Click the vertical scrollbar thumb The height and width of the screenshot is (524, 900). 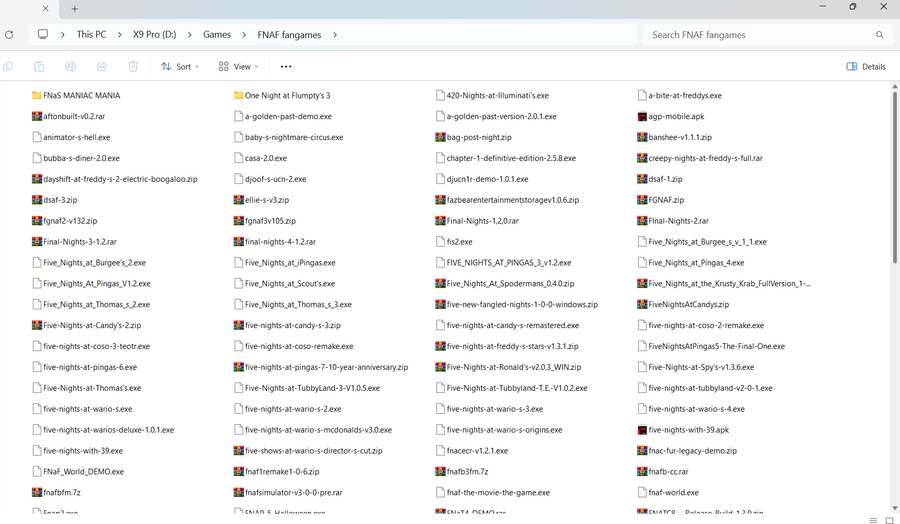[x=894, y=177]
